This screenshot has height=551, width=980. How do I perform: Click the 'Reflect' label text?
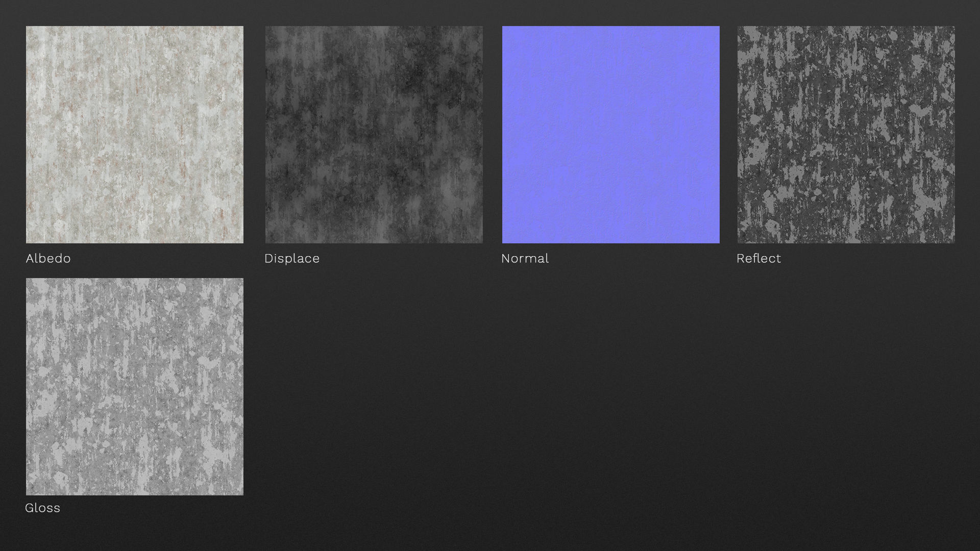coord(758,259)
